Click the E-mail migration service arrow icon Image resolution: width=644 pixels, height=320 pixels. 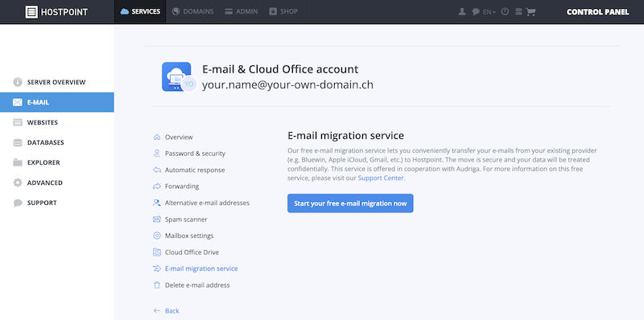pyautogui.click(x=156, y=269)
